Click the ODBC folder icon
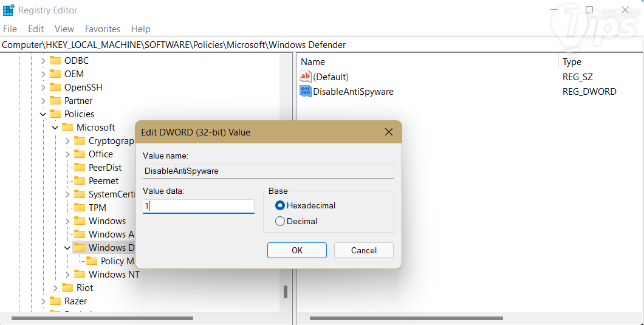Screen dimensions: 644x325 pyautogui.click(x=55, y=60)
